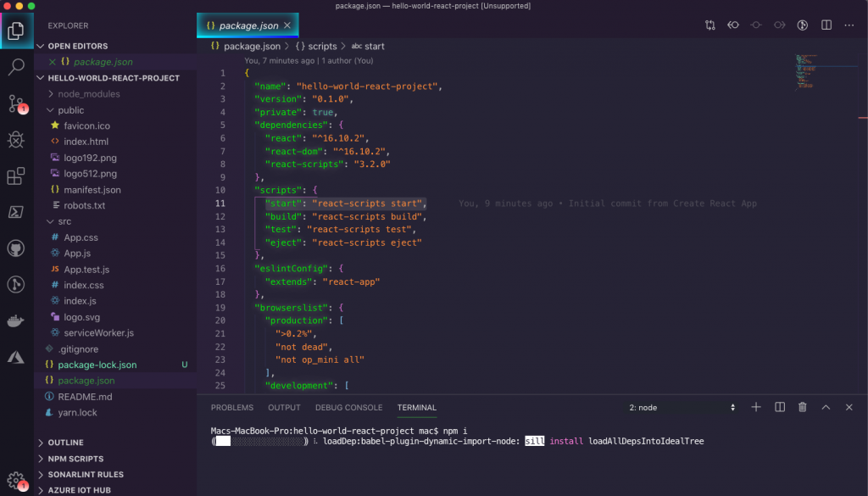Split the editor into two panes

[x=826, y=25]
